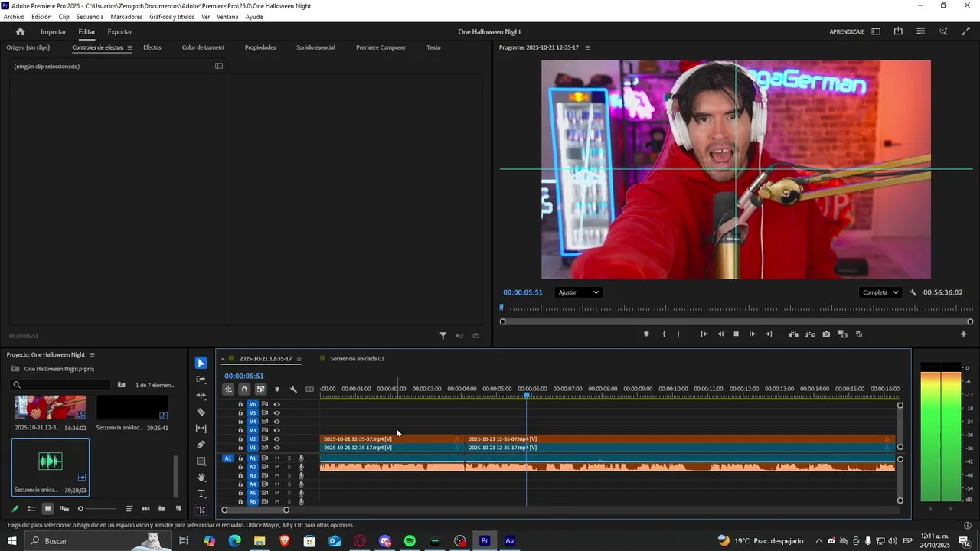The height and width of the screenshot is (551, 980).
Task: Toggle V1 track output eye
Action: (277, 448)
